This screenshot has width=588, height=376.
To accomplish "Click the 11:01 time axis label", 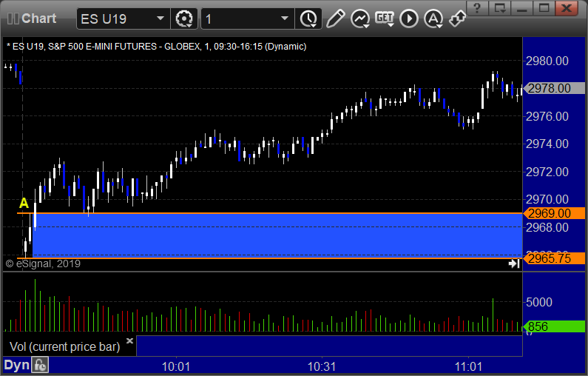I will tap(468, 366).
